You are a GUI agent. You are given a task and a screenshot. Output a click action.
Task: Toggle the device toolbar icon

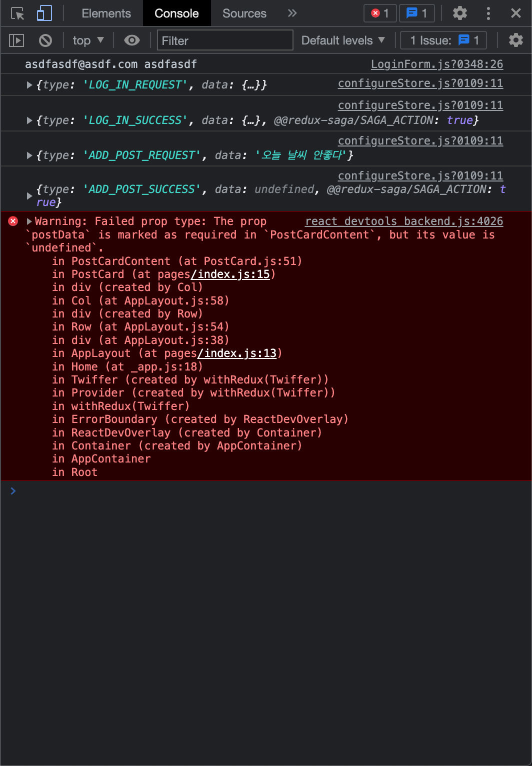coord(44,13)
